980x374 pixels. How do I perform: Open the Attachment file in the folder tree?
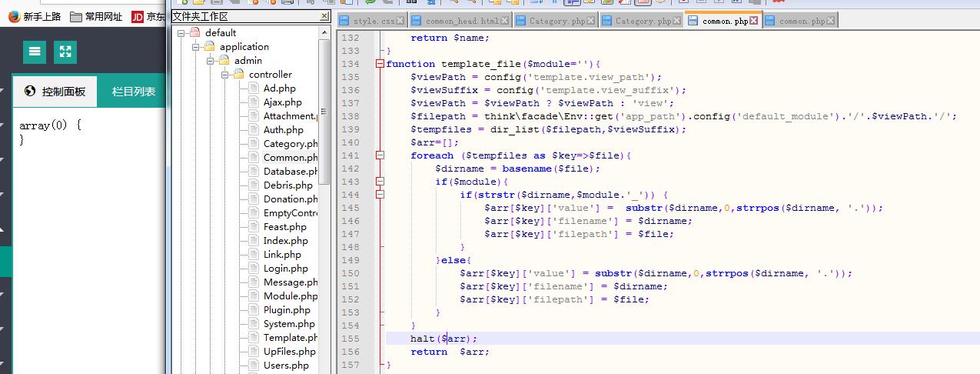click(290, 116)
